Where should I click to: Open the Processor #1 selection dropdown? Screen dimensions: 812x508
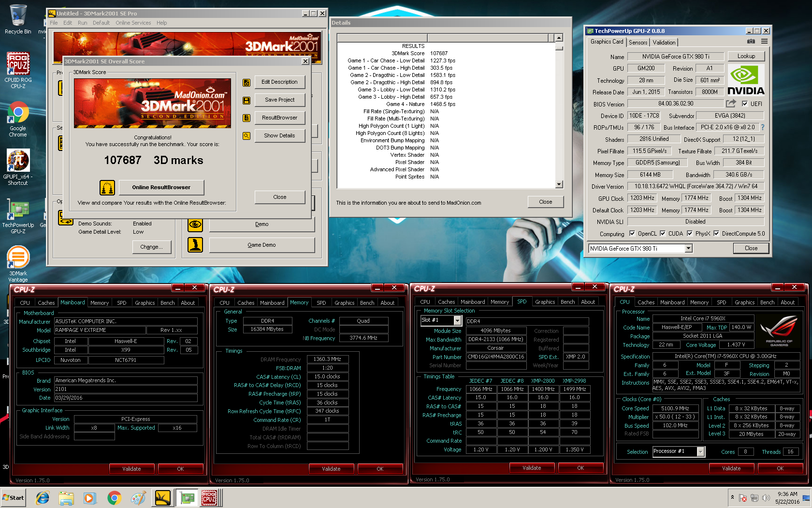pyautogui.click(x=700, y=451)
